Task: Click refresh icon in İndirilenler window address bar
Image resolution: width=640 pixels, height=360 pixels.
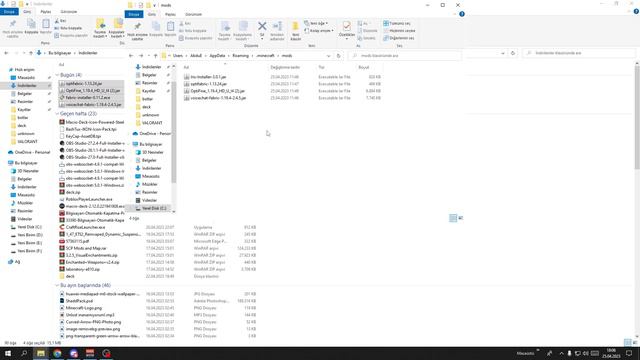Action: click(x=513, y=53)
